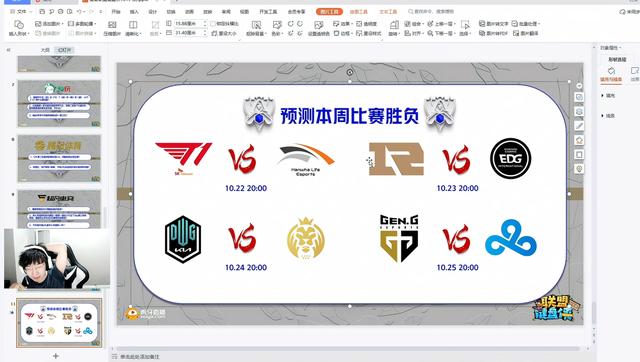Select slide 8 thumbnail with gold title
This screenshot has height=362, width=640.
pos(59,158)
